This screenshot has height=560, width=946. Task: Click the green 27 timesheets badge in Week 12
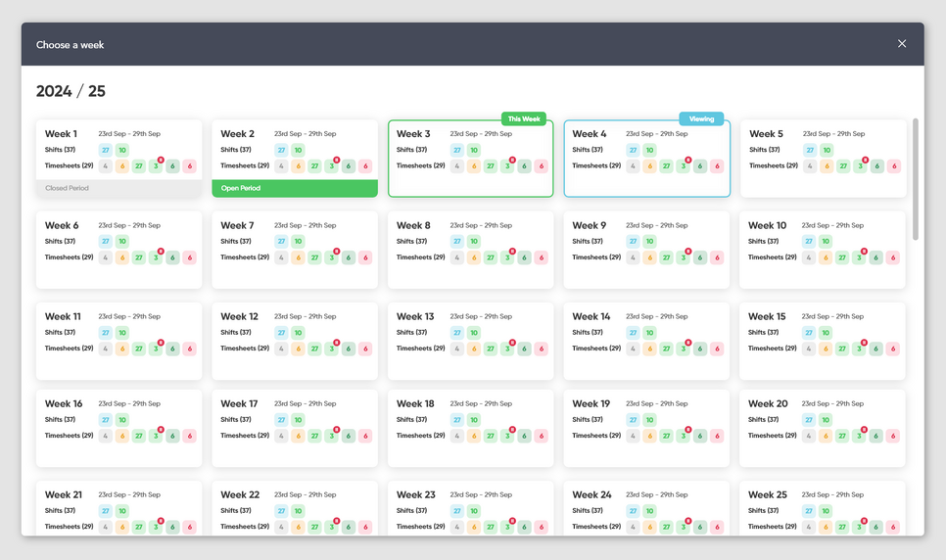(x=315, y=349)
